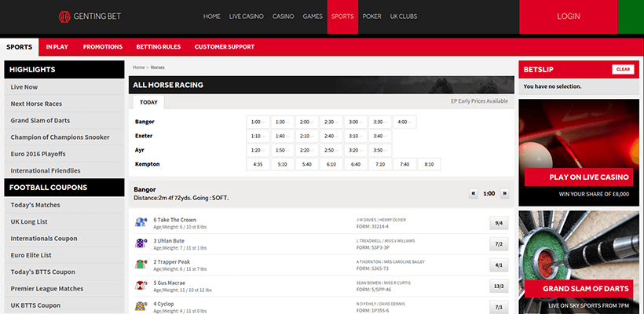The image size is (644, 314).
Task: Select the Ayr 3:50 race
Action: coord(380,150)
